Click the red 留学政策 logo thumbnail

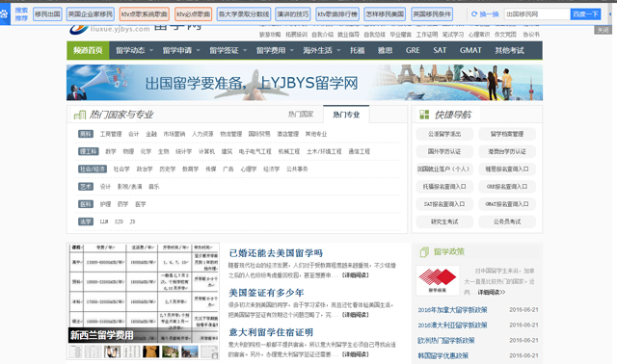click(438, 280)
